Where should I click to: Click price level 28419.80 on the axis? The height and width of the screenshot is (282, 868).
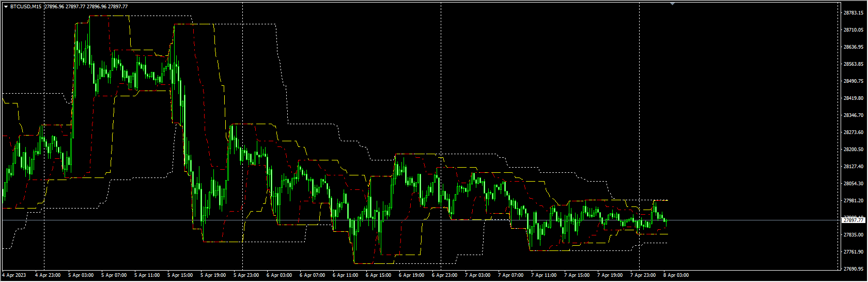[853, 98]
